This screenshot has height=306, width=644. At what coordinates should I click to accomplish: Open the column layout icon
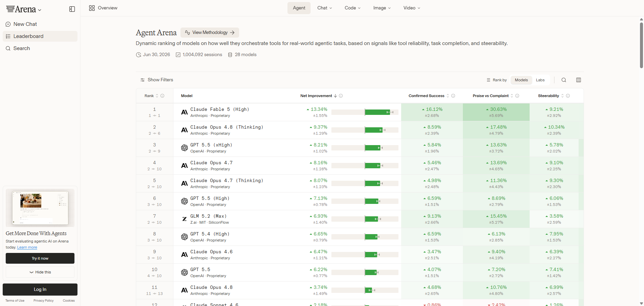(x=579, y=80)
